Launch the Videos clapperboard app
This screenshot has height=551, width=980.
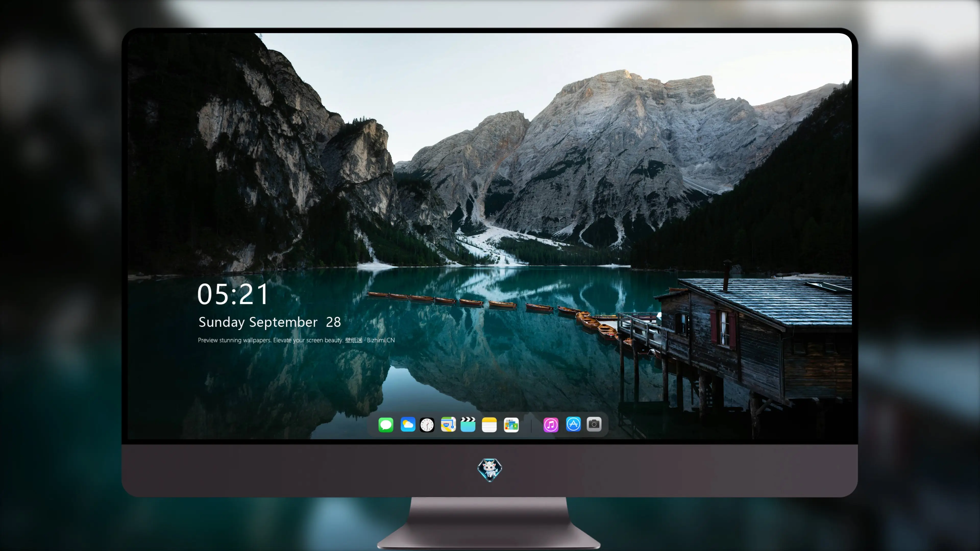point(468,424)
